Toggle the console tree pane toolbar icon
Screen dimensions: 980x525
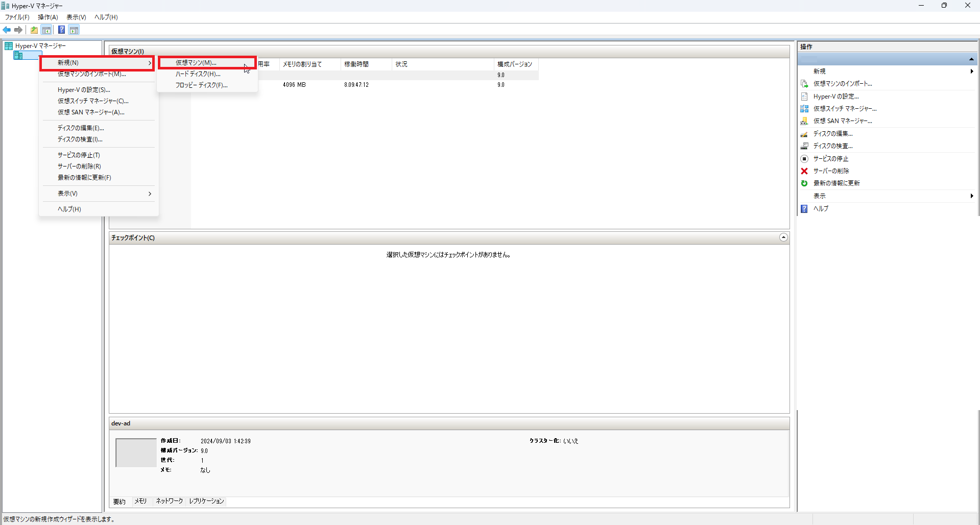click(46, 30)
